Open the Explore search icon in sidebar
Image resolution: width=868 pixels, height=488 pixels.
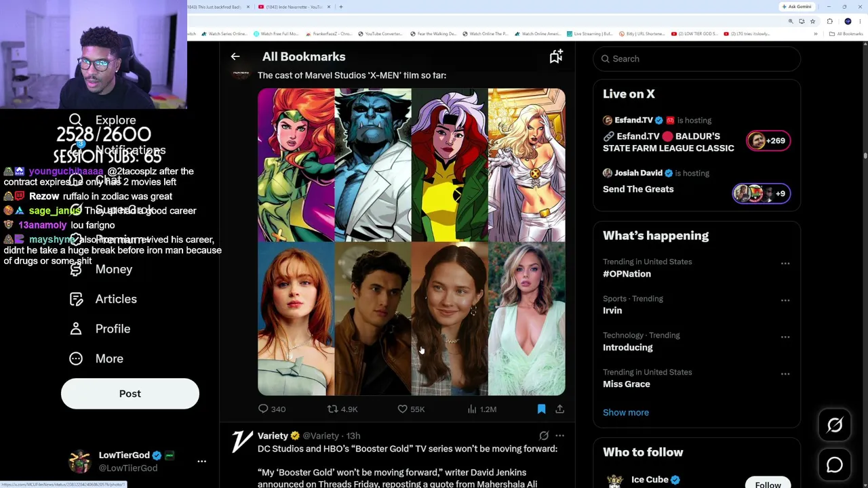coord(75,120)
